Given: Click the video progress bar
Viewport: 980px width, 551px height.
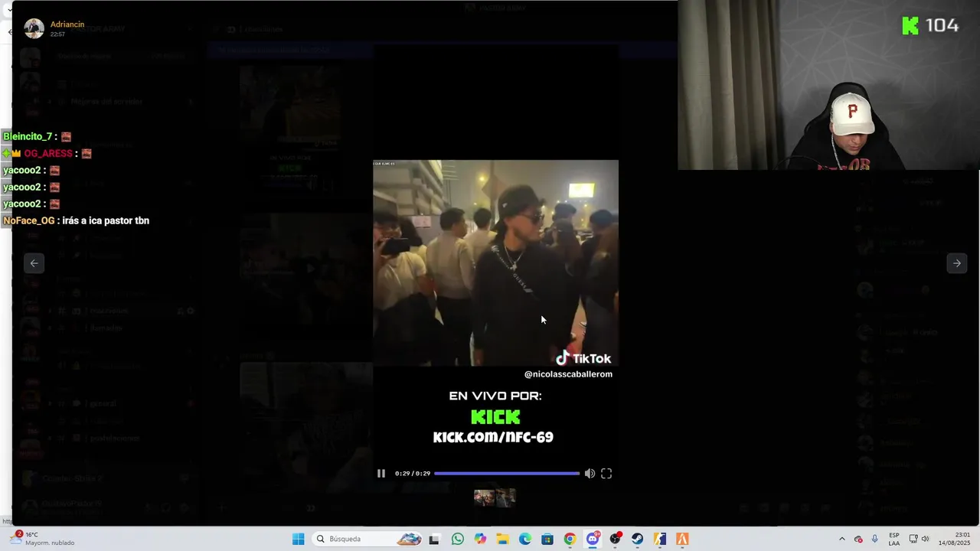Looking at the screenshot, I should pyautogui.click(x=507, y=474).
